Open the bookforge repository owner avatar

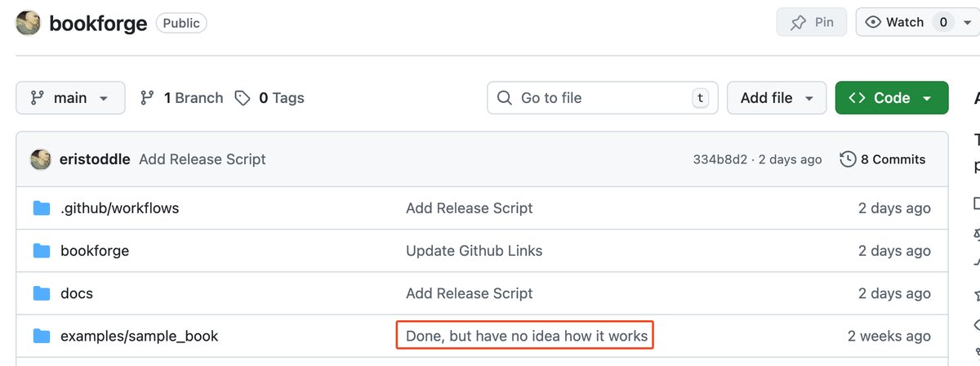(28, 23)
